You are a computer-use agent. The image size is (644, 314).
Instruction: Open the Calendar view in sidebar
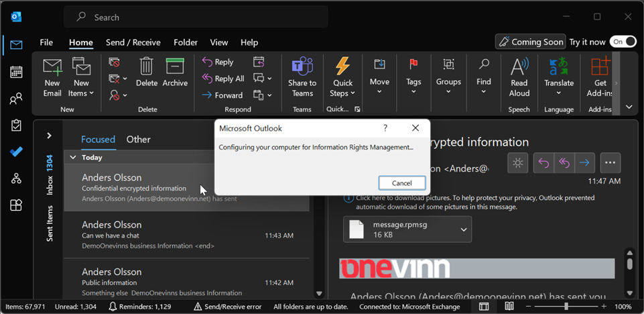point(16,72)
